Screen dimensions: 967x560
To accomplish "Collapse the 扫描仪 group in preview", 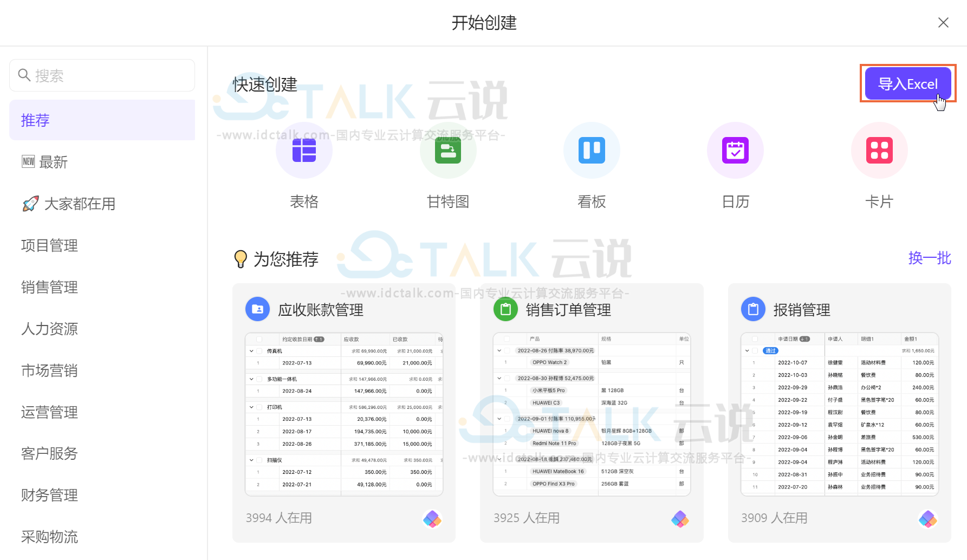I will (251, 460).
